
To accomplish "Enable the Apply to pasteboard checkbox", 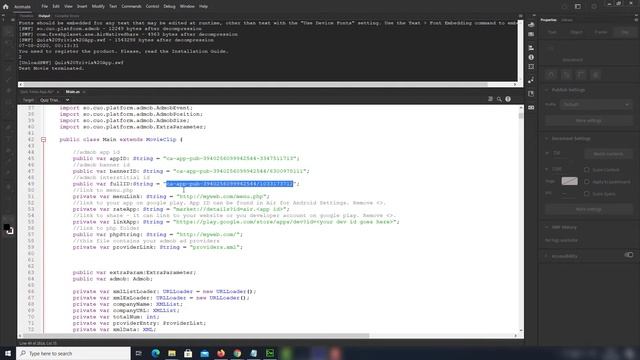I will click(x=587, y=182).
